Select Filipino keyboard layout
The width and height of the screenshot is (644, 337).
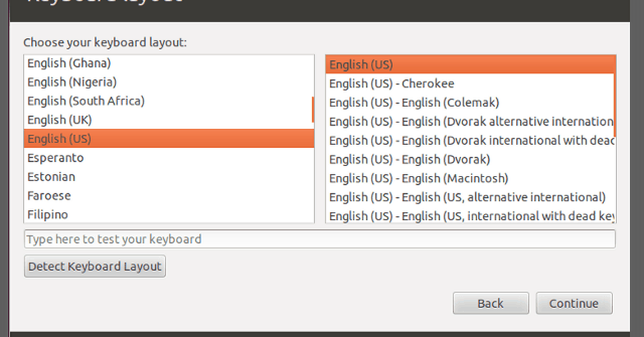[48, 214]
